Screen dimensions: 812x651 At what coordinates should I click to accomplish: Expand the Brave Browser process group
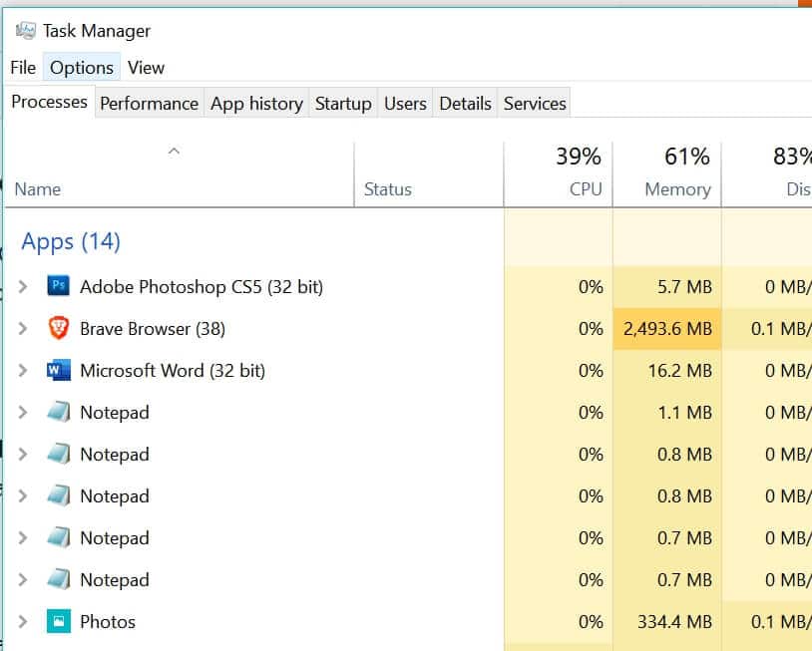click(23, 329)
